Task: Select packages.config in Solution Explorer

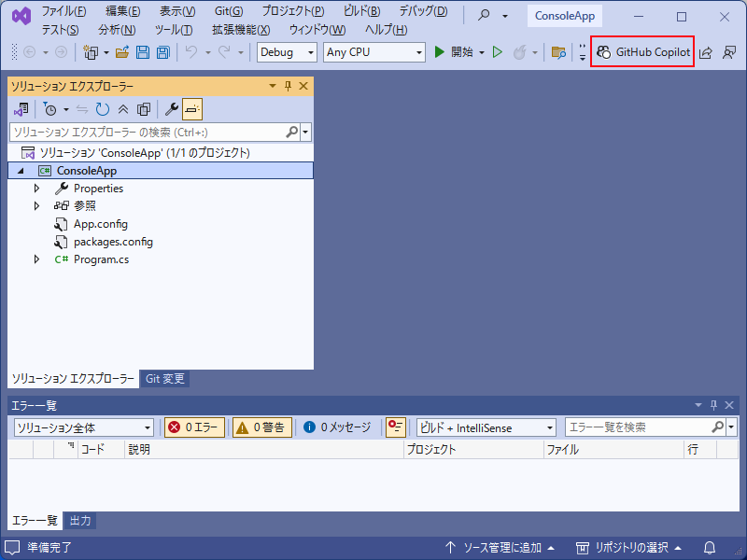Action: point(113,242)
